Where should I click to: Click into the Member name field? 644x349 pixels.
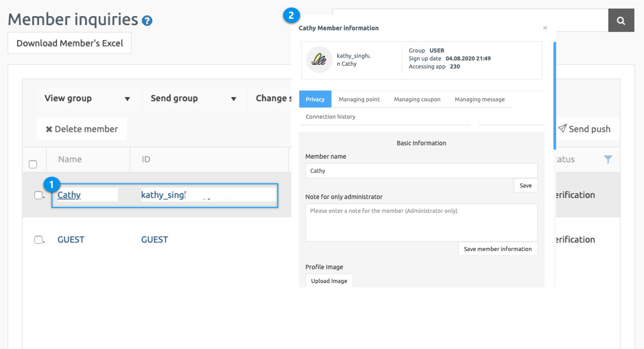click(421, 171)
